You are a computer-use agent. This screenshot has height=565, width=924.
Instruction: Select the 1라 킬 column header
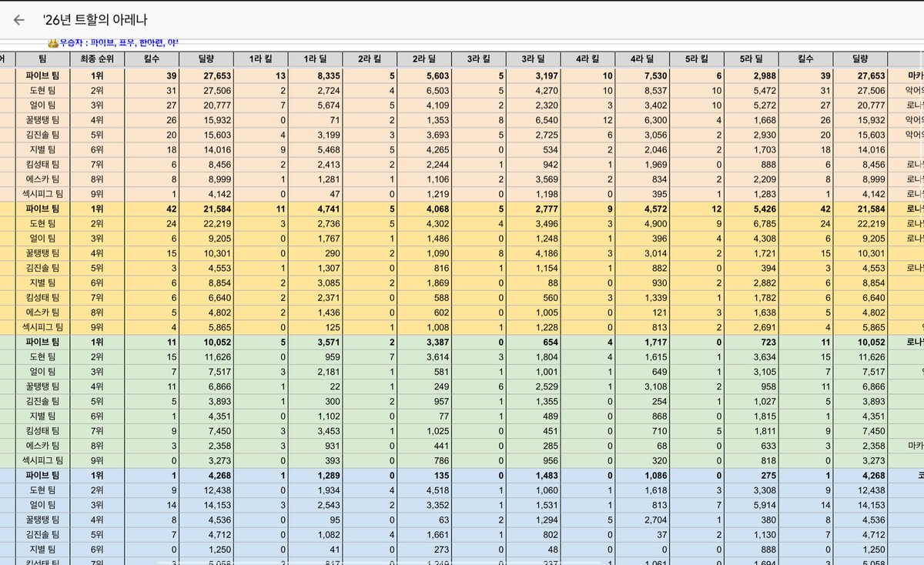[262, 59]
